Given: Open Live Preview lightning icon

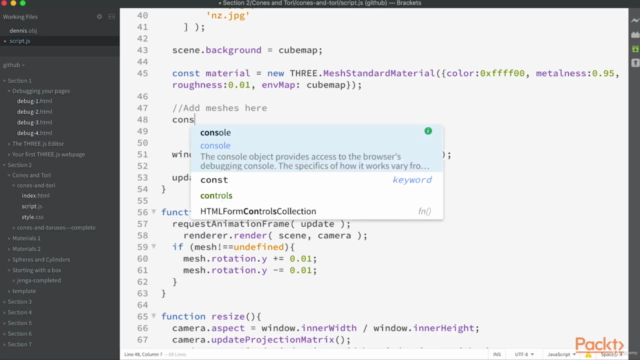Looking at the screenshot, I should coord(635,20).
